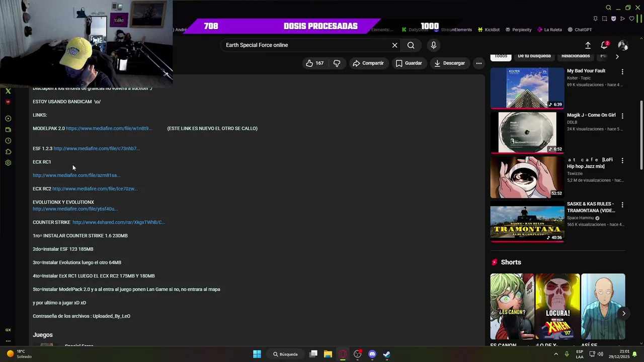Image resolution: width=644 pixels, height=362 pixels.
Task: Open the GX Control icon in sidebar
Action: click(8, 330)
